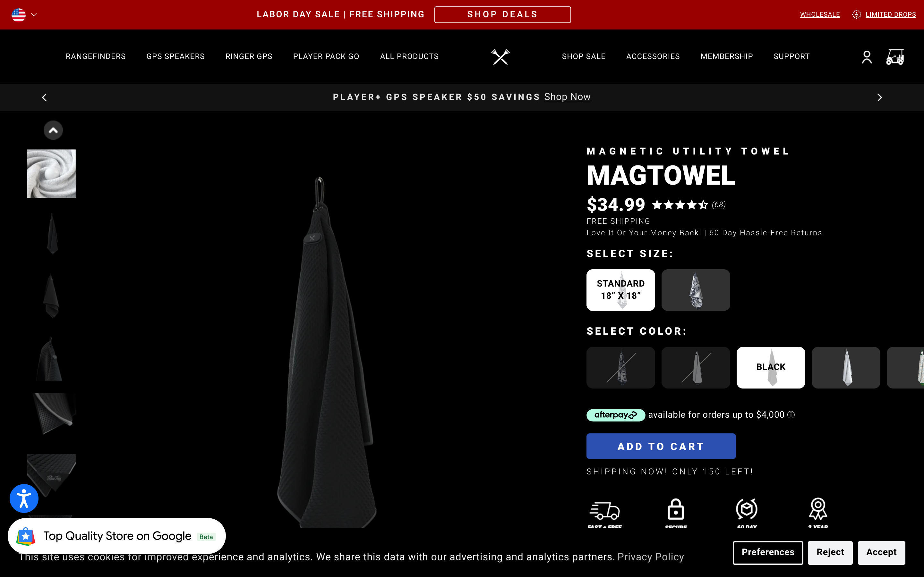Go home via crossed clubs logo

point(500,57)
